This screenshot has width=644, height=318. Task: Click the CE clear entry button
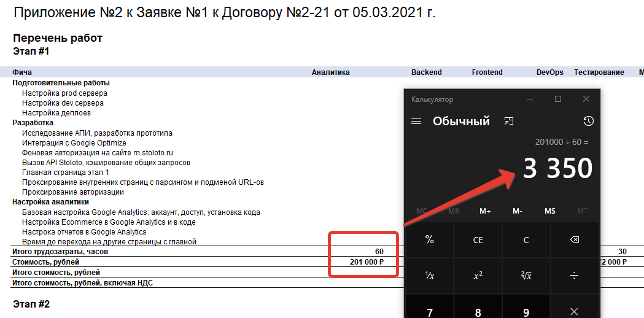tap(478, 240)
